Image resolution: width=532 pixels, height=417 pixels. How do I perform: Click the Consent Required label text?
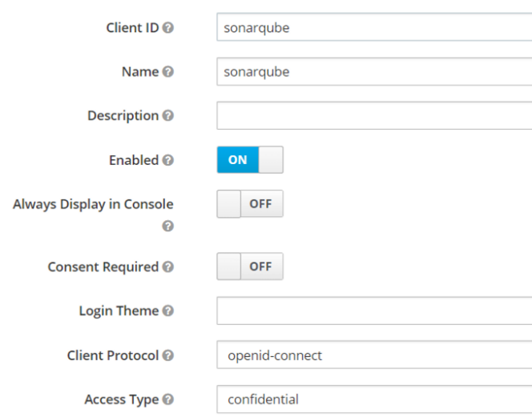click(103, 267)
